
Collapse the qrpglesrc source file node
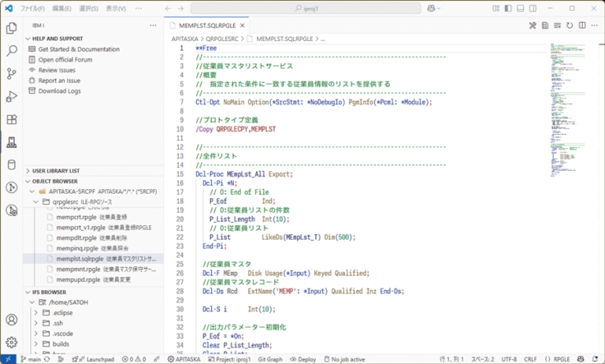tap(36, 202)
